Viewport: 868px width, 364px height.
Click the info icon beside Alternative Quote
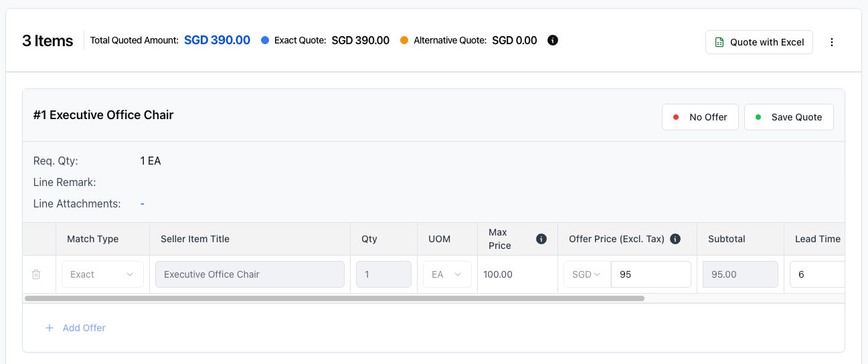pyautogui.click(x=553, y=40)
